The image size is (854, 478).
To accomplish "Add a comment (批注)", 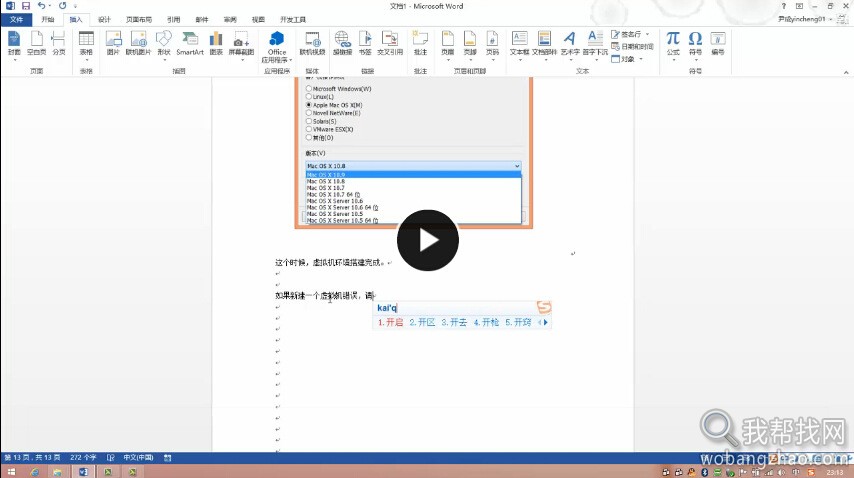I will (420, 43).
